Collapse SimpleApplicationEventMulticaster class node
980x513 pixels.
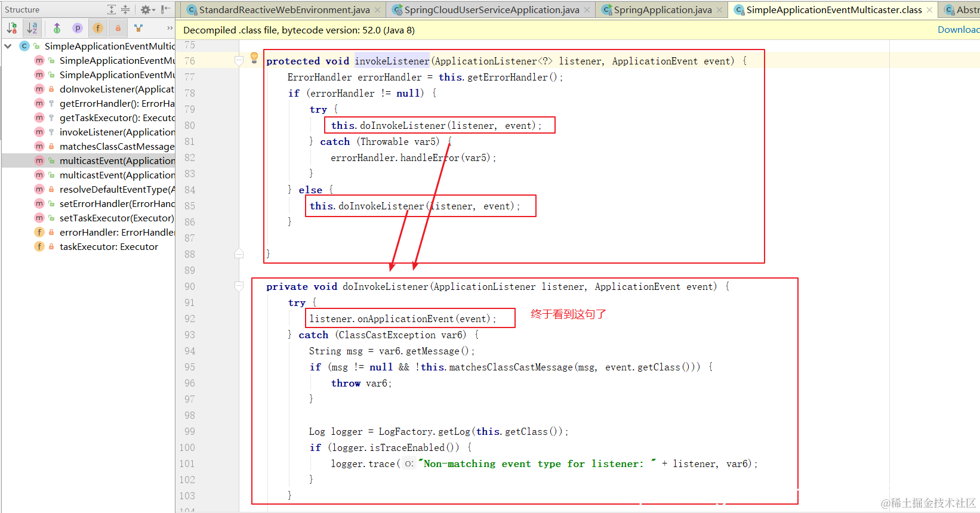(x=8, y=46)
